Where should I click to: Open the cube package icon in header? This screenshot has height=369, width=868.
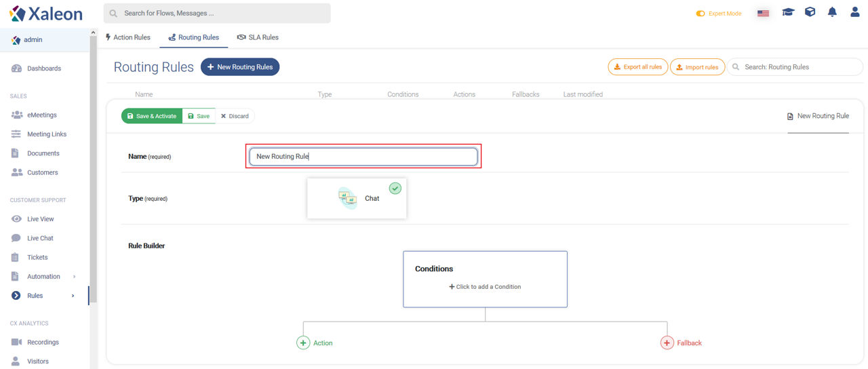tap(810, 12)
